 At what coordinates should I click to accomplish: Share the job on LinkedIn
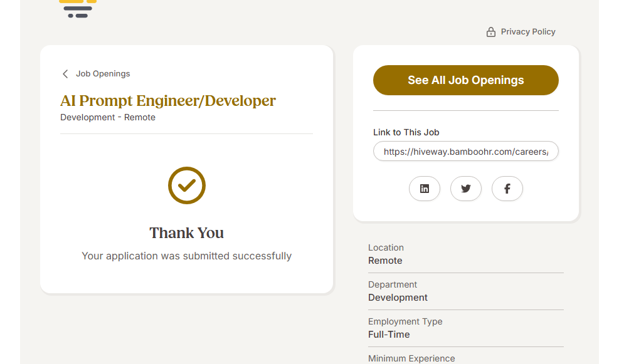(425, 189)
